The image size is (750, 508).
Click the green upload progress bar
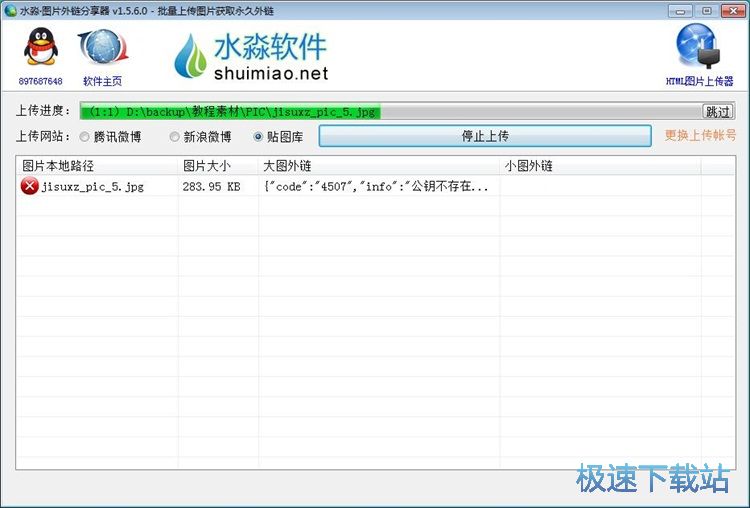[230, 111]
